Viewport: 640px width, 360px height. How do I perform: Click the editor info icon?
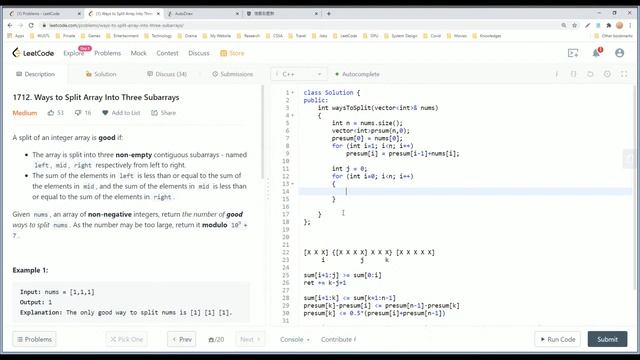(556, 74)
